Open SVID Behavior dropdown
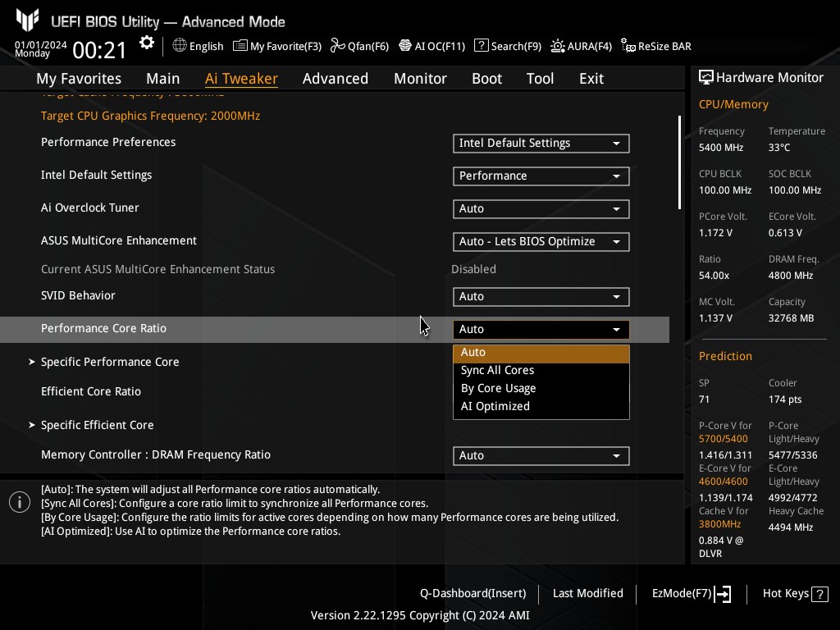The image size is (840, 630). (x=541, y=297)
